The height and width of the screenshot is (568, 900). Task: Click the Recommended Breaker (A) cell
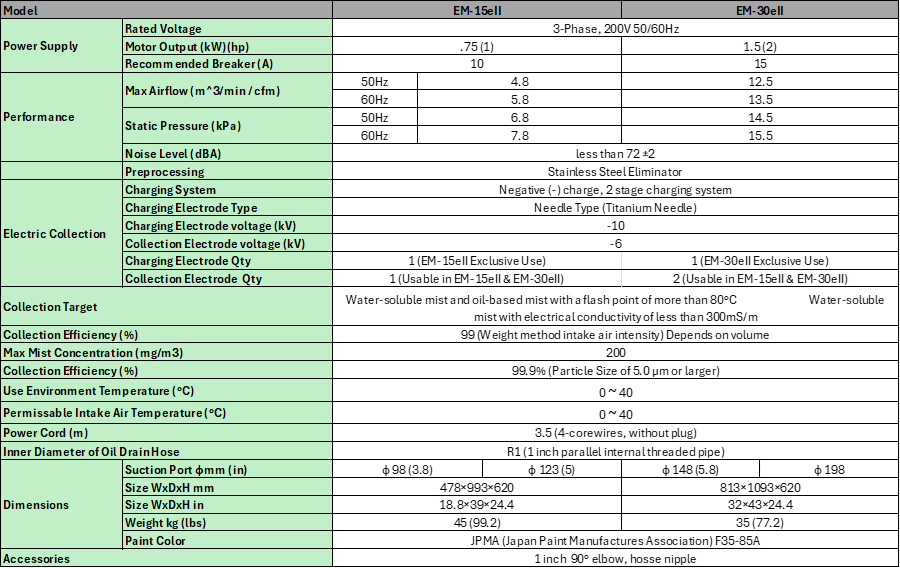(227, 64)
